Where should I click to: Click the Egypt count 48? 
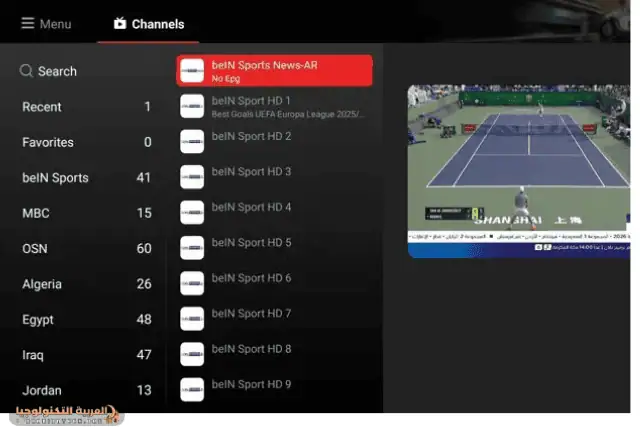click(144, 319)
